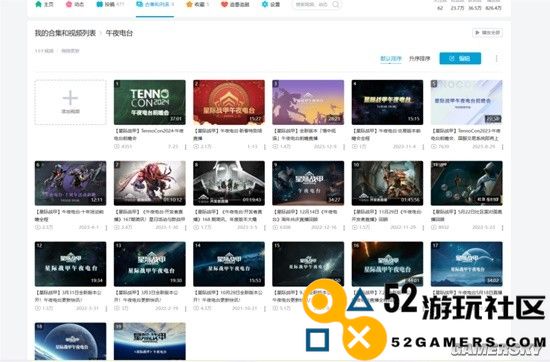Open video 13 thumbnail lasting 19:30

point(150,264)
